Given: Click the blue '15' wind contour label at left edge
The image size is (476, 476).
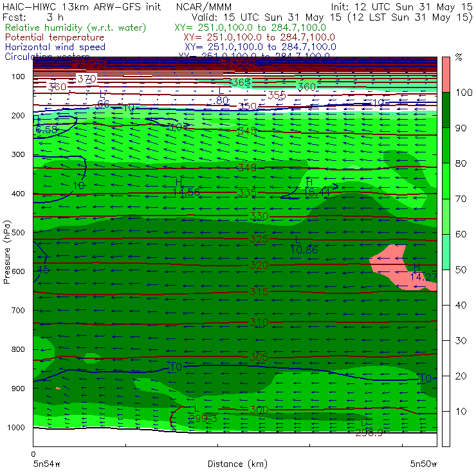Looking at the screenshot, I should 43,270.
